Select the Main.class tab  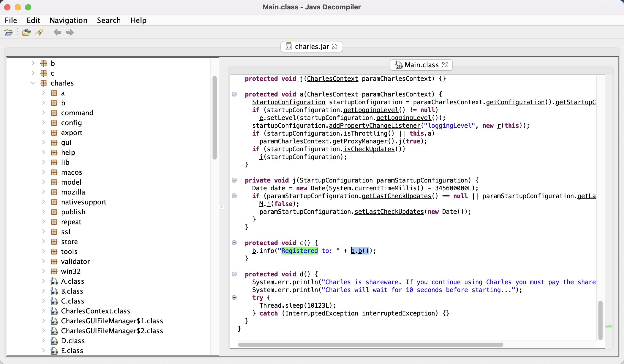419,65
